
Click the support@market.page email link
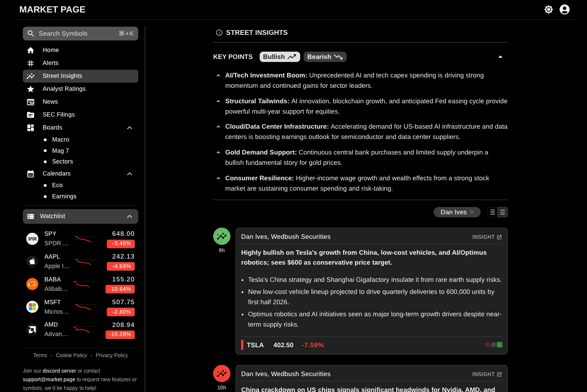coord(49,380)
